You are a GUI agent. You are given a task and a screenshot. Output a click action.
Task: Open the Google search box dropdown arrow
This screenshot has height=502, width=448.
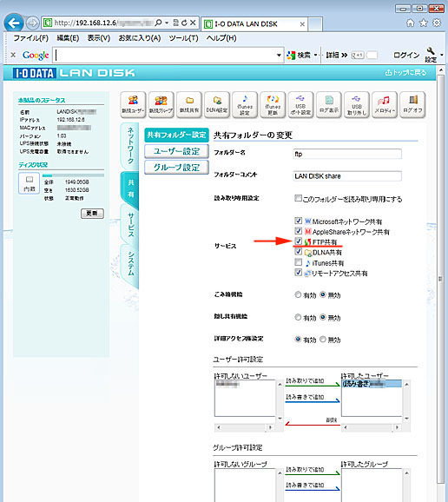click(x=279, y=55)
